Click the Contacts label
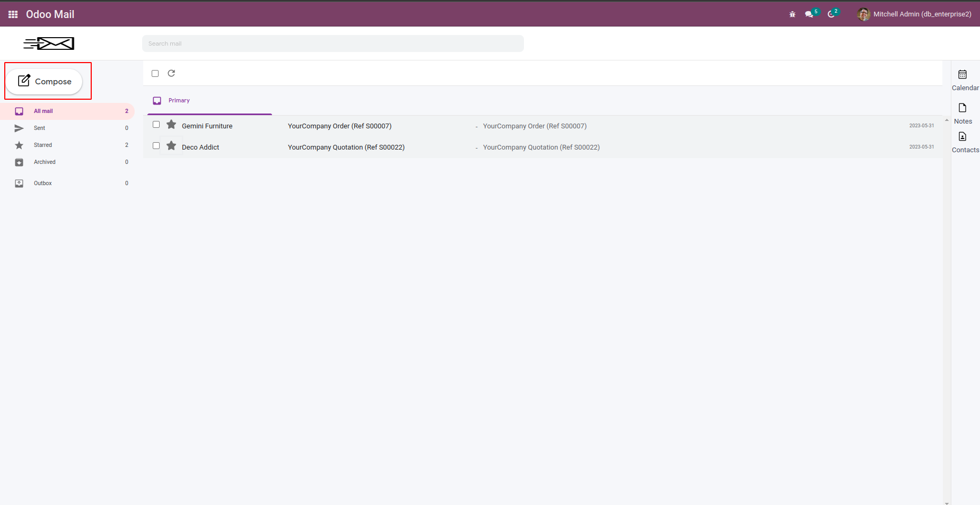 point(965,150)
